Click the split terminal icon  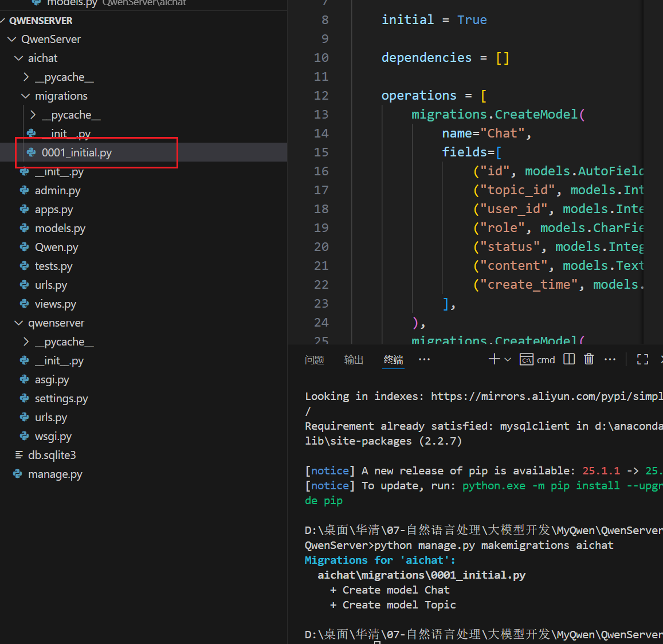[569, 359]
